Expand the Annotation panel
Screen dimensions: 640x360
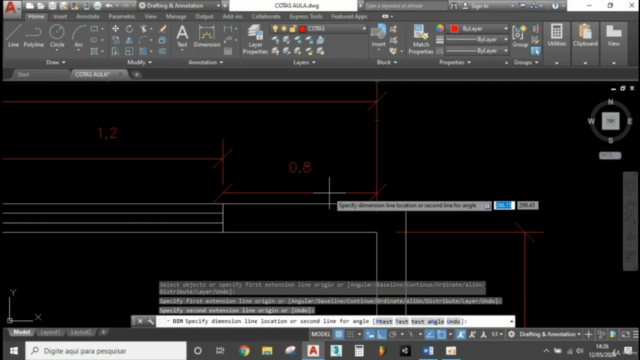click(205, 62)
